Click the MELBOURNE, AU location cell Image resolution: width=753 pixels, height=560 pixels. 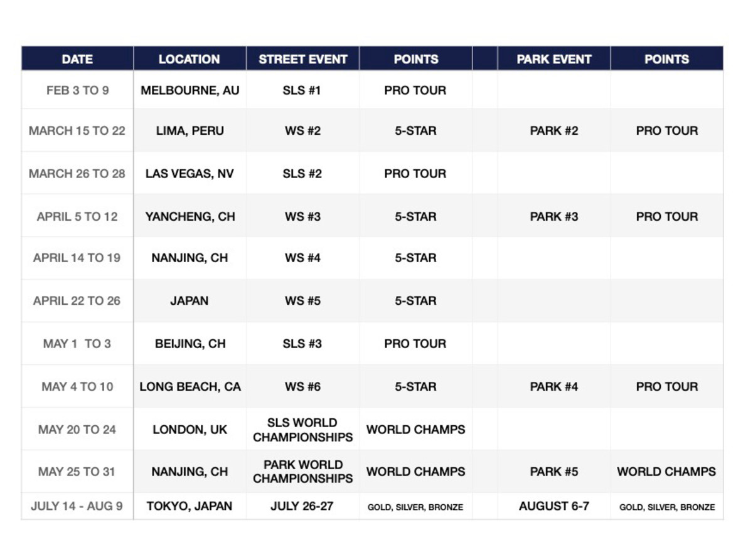click(x=190, y=90)
